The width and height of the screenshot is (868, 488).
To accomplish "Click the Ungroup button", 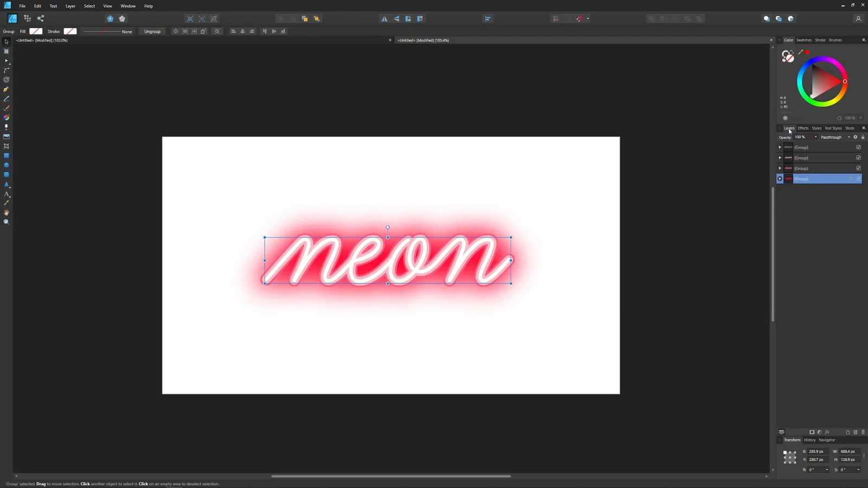I will (152, 31).
